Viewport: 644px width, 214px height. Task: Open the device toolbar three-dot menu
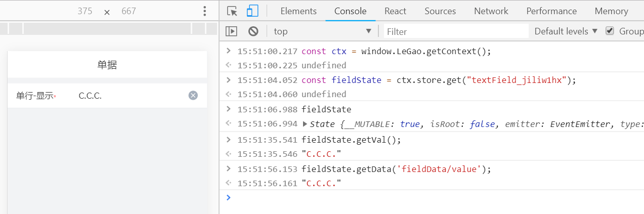204,11
